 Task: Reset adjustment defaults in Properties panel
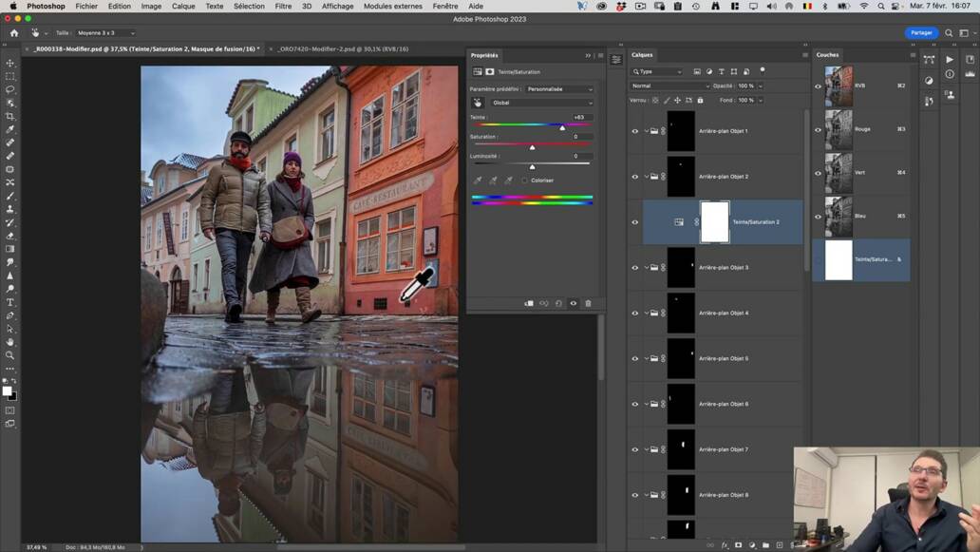pyautogui.click(x=558, y=303)
